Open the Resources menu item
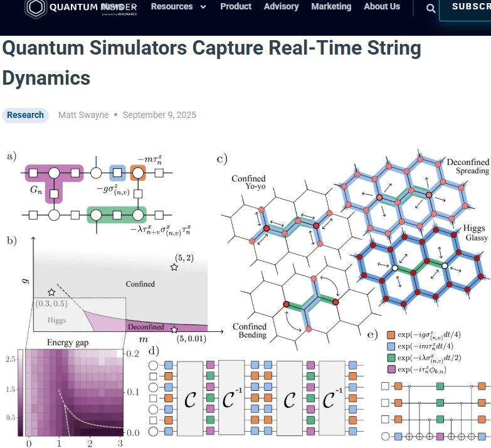 [x=172, y=6]
